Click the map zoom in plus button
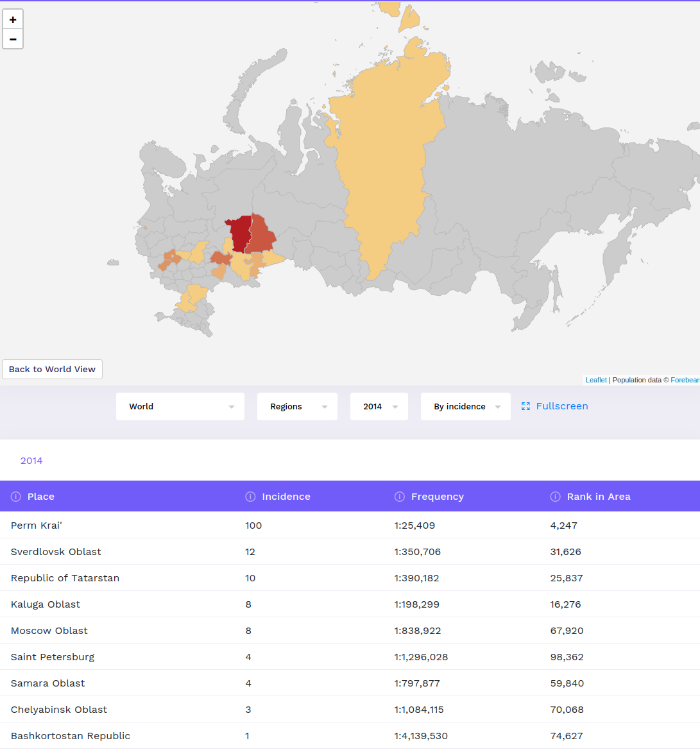The height and width of the screenshot is (752, 700). (x=13, y=20)
